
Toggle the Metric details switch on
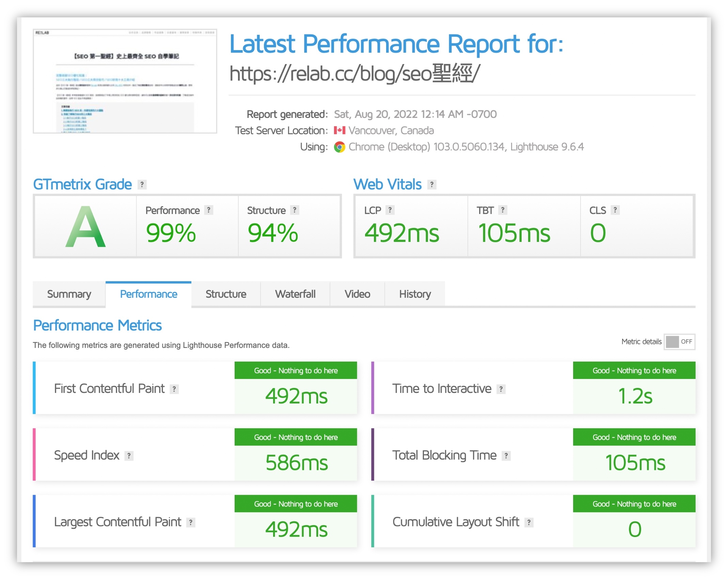point(679,342)
